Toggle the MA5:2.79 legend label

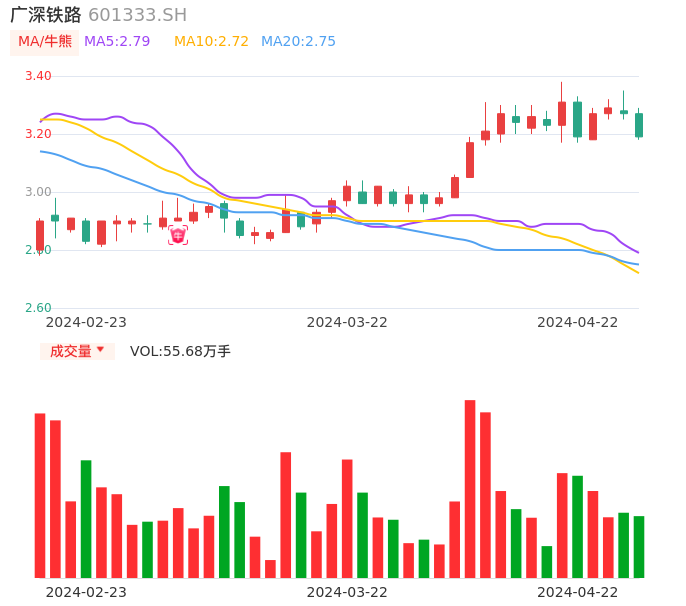point(117,42)
